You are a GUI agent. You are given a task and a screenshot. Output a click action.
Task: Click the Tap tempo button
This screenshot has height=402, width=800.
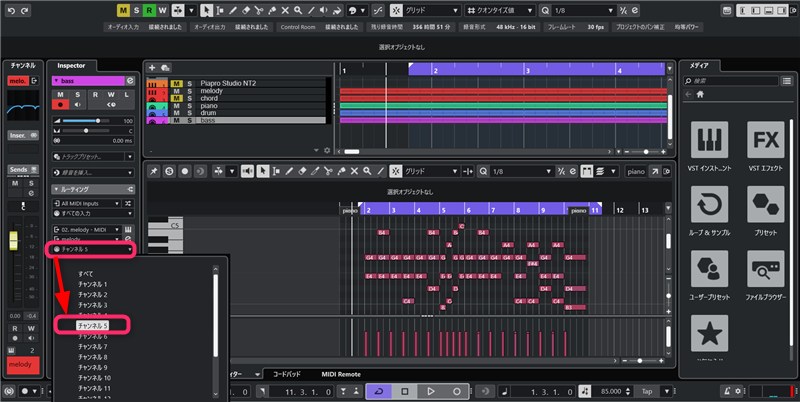pos(647,391)
